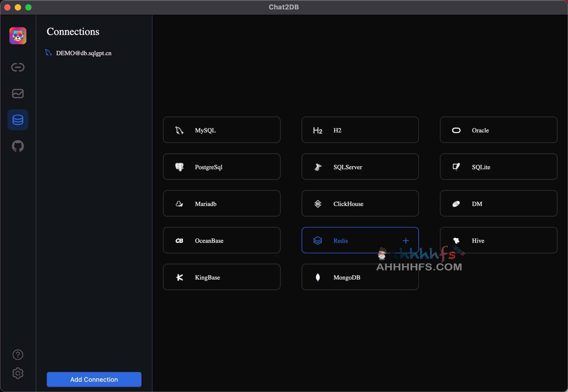Open the DEMO@db.sqlgpt.cn connection
This screenshot has width=568, height=392.
84,53
